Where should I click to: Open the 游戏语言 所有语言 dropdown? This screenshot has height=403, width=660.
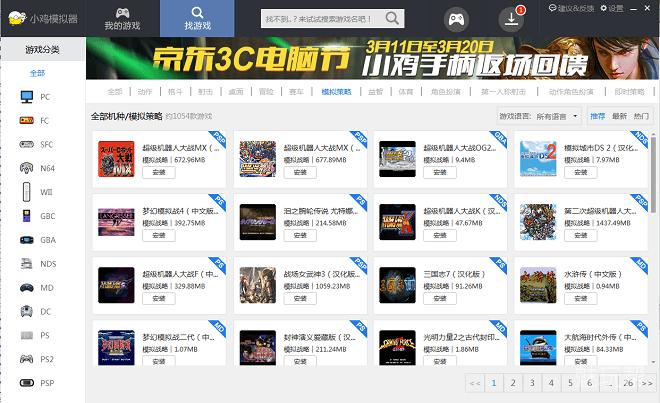point(558,116)
